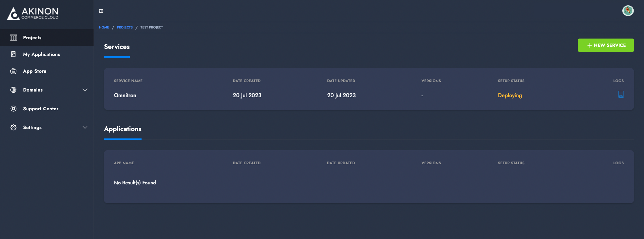This screenshot has width=644, height=239.
Task: Select the Applications section tab heading
Action: (x=123, y=129)
